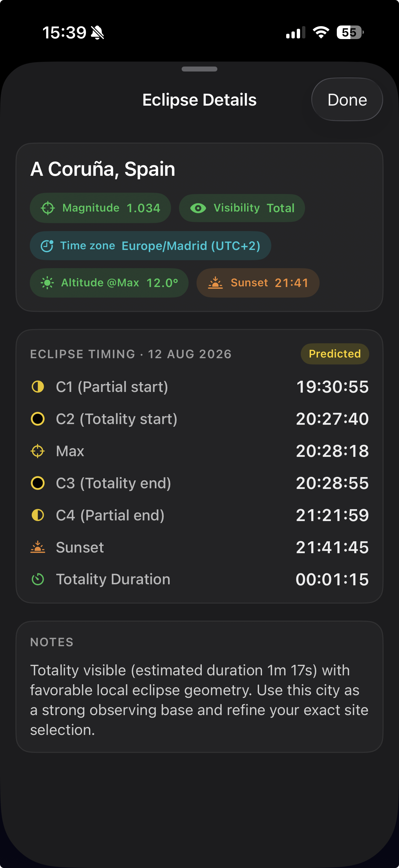
Task: Tap the Visibility Total chip
Action: [x=242, y=208]
